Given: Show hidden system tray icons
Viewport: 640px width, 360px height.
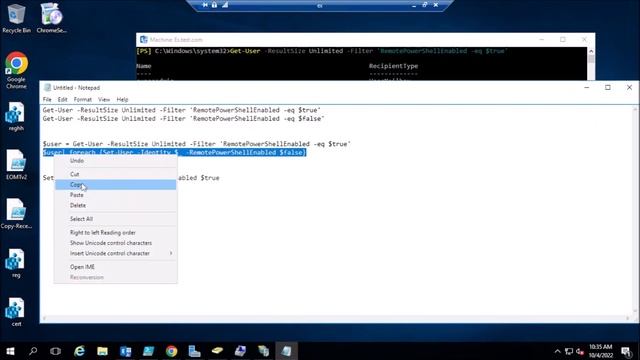Looking at the screenshot, I should (558, 351).
